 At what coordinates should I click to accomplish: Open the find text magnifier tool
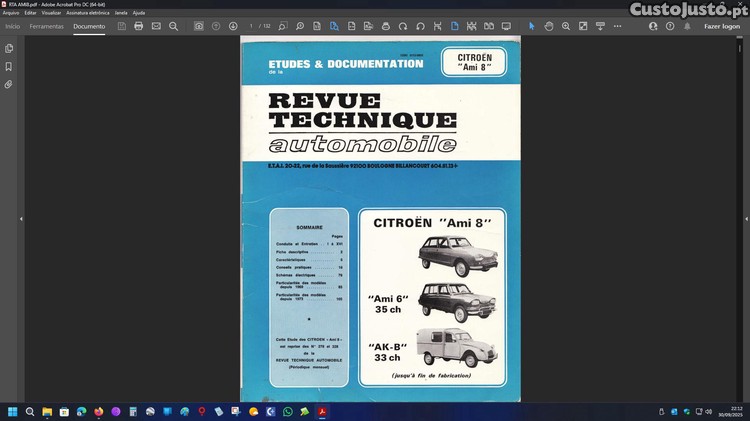point(174,26)
